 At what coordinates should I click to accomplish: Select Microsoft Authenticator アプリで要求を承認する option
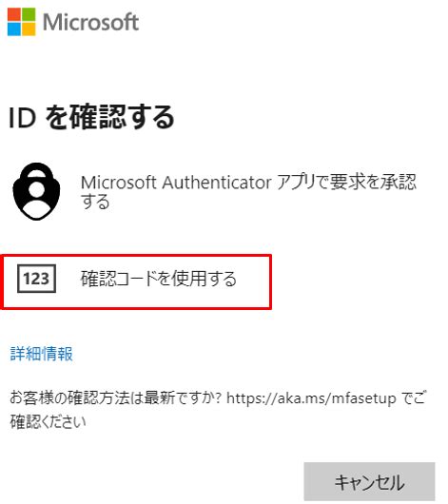coord(248,191)
